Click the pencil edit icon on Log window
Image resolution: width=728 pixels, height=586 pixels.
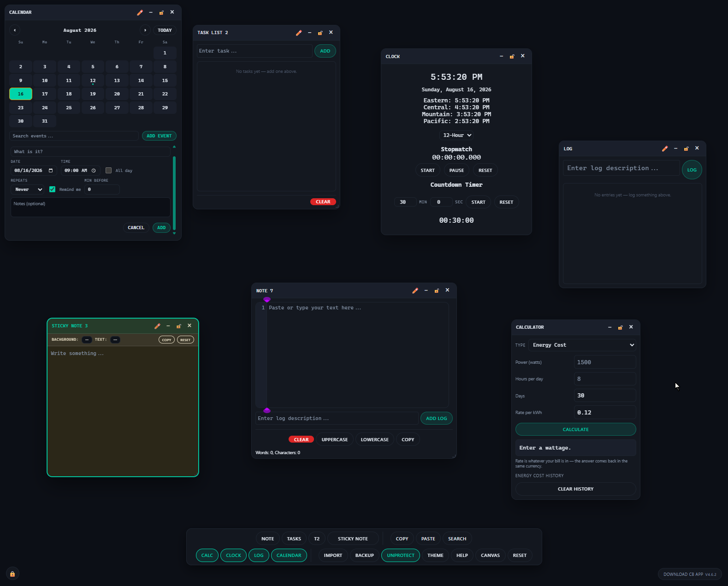[665, 148]
